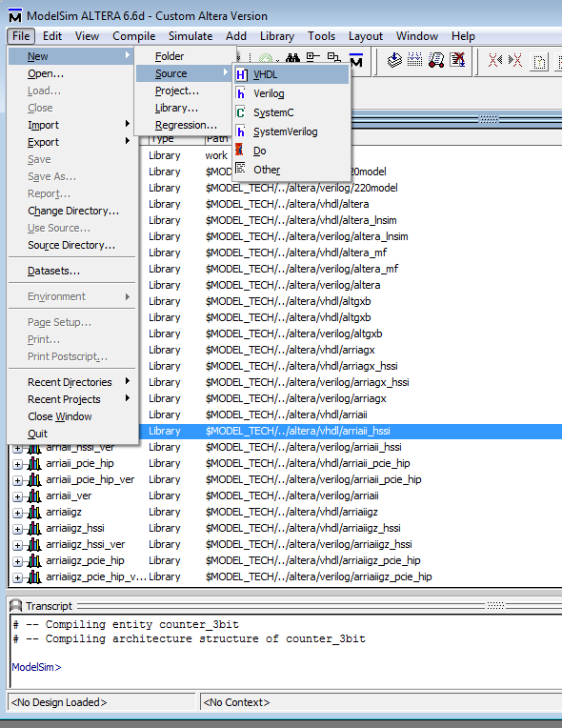Click the green circular arrow toolbar icon
Screen dimensions: 562x728
266,59
